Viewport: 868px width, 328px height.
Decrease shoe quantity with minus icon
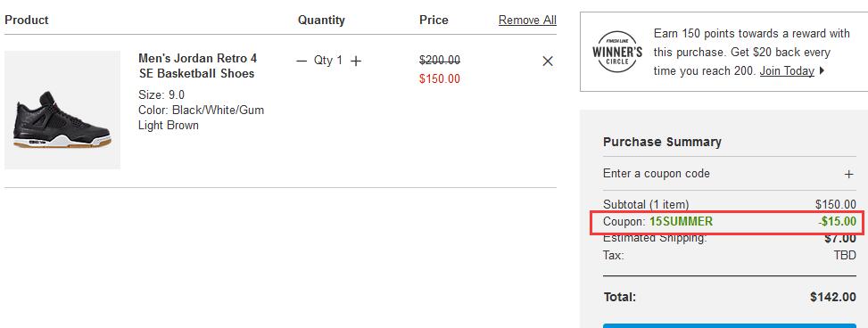tap(302, 61)
